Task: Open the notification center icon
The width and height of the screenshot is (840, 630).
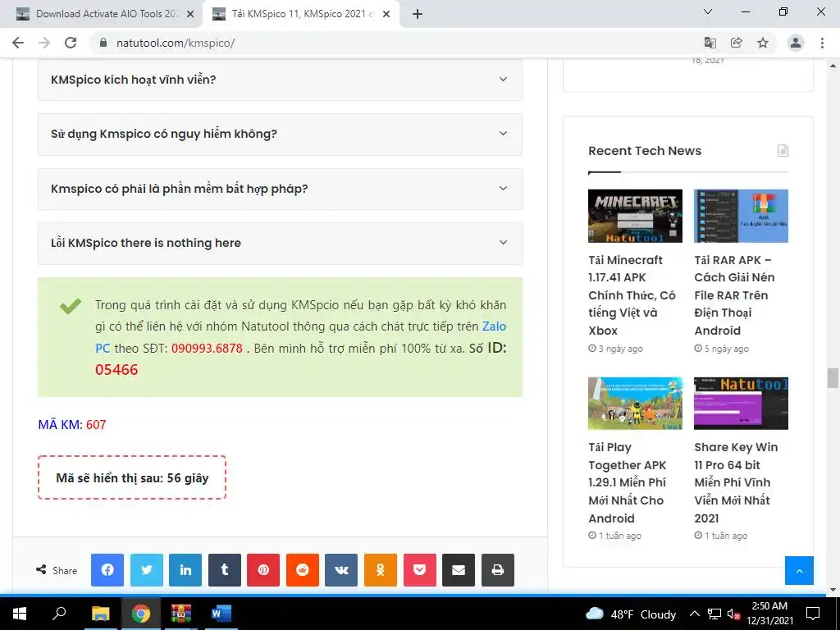Action: coord(813,614)
